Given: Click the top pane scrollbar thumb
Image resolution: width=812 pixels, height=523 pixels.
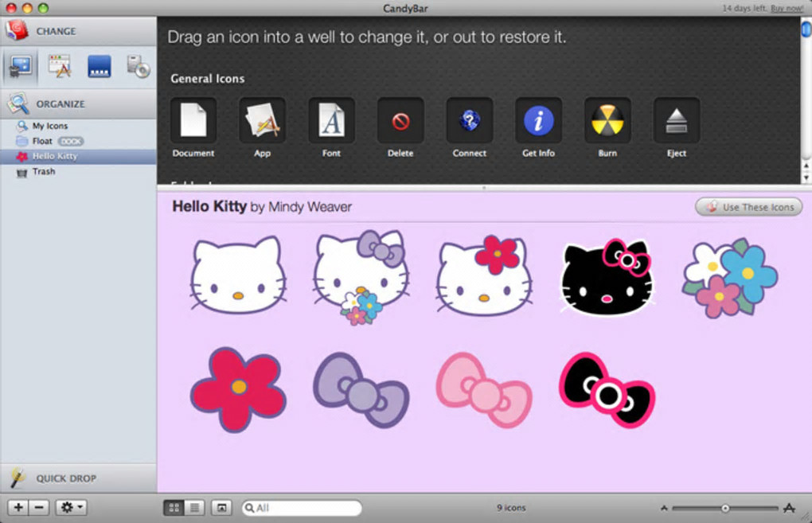Looking at the screenshot, I should click(806, 29).
